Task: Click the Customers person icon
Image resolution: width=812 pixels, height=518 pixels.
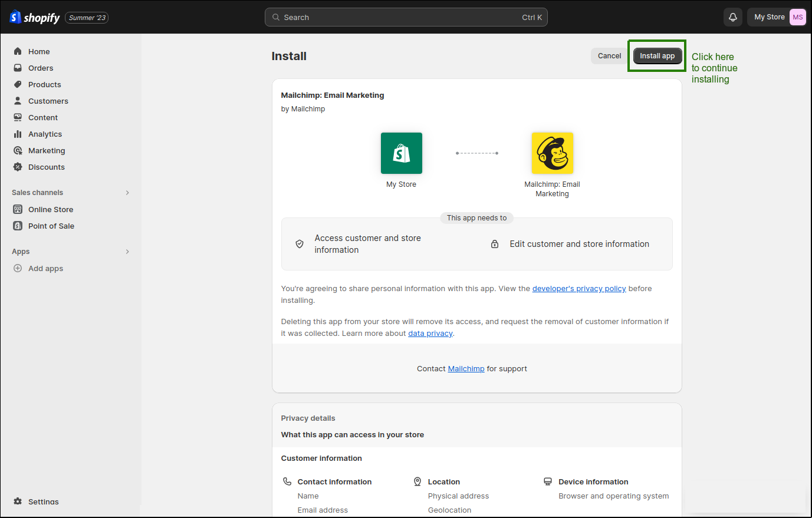Action: click(18, 101)
